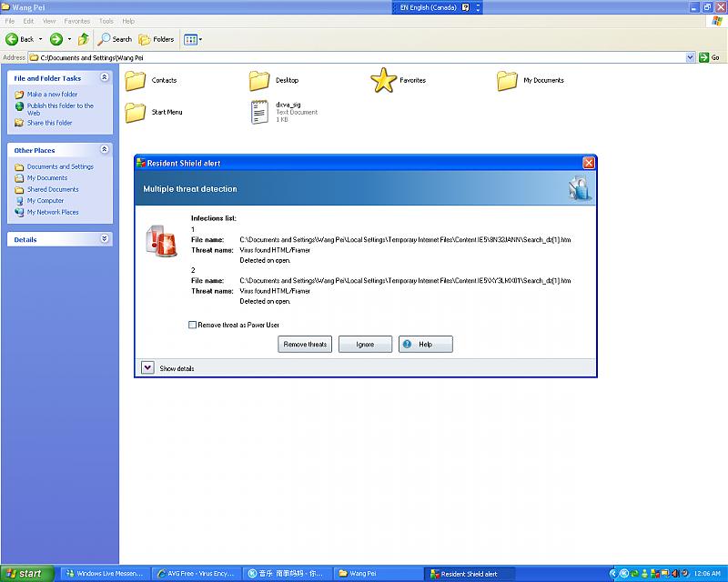Image resolution: width=728 pixels, height=582 pixels.
Task: Click the EN English (Canada) language indicator
Action: 428,7
